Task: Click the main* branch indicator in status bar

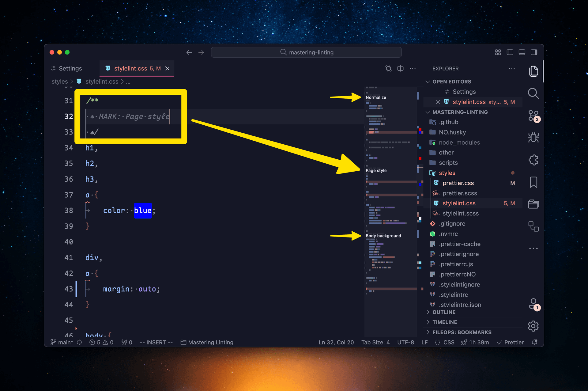Action: coord(63,342)
